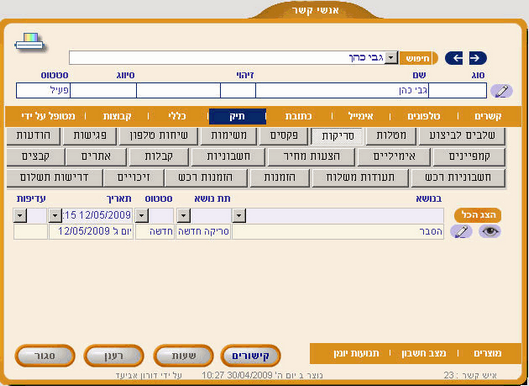Viewport: 529px width, 386px height.
Task: Go to previous contact with left arrow
Action: click(454, 58)
